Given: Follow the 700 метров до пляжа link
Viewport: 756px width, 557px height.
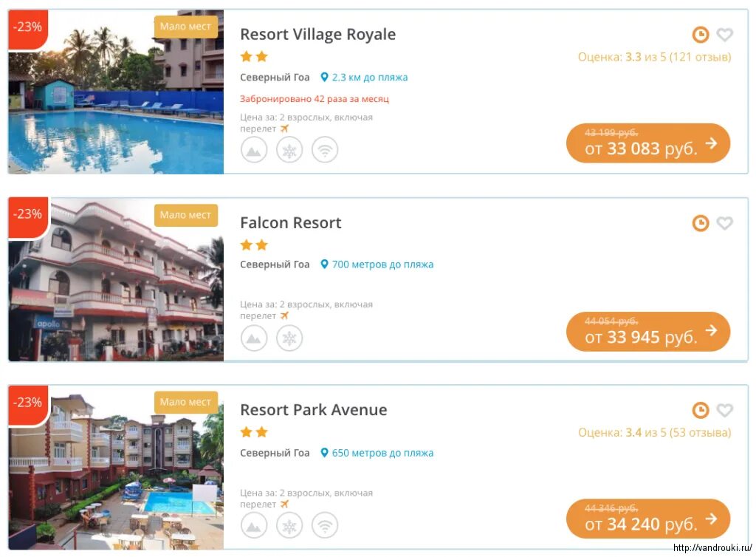Looking at the screenshot, I should pyautogui.click(x=377, y=264).
